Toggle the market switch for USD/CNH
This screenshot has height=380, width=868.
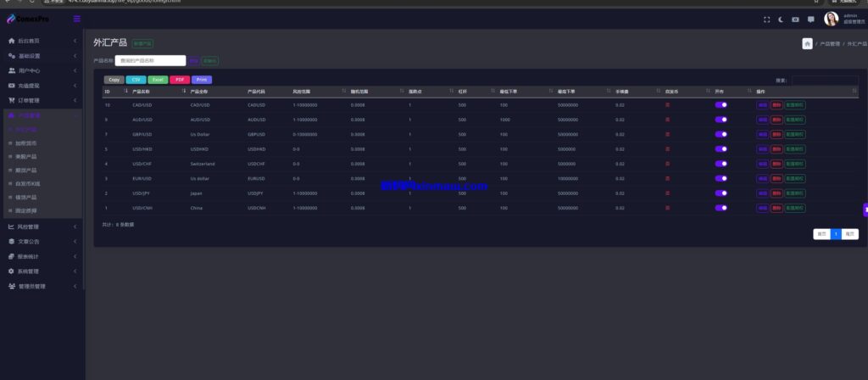721,207
